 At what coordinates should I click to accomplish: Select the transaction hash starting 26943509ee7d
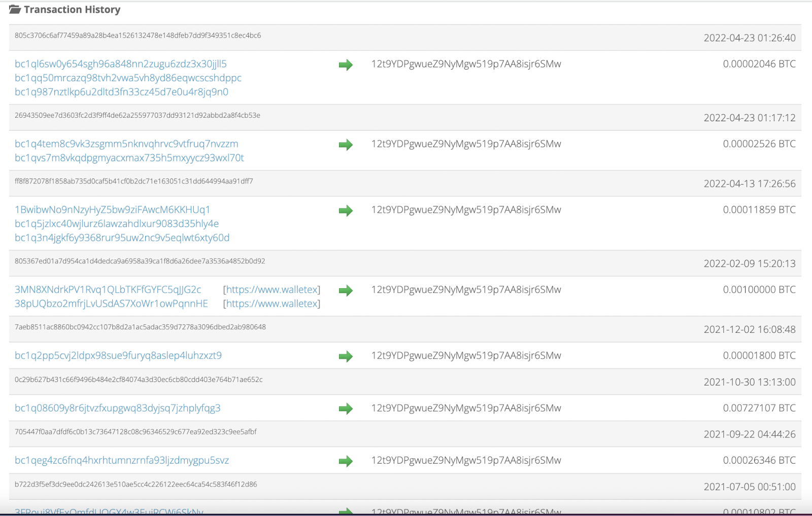[138, 116]
